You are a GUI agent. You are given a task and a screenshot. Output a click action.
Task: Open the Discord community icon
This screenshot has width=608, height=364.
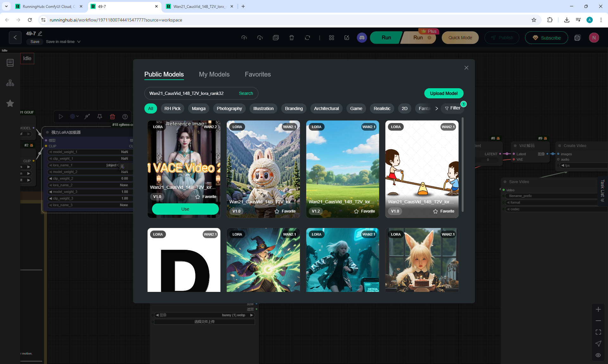point(362,38)
